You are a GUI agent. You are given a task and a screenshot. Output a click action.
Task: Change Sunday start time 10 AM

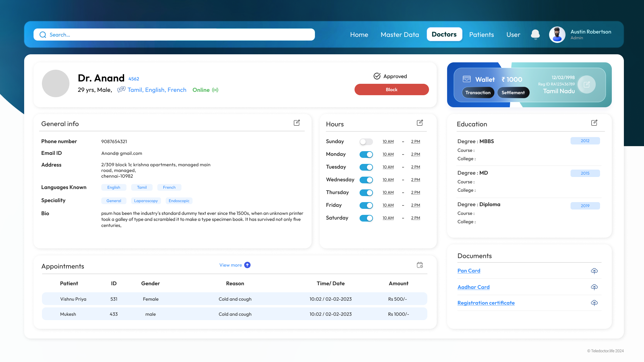[x=388, y=141]
